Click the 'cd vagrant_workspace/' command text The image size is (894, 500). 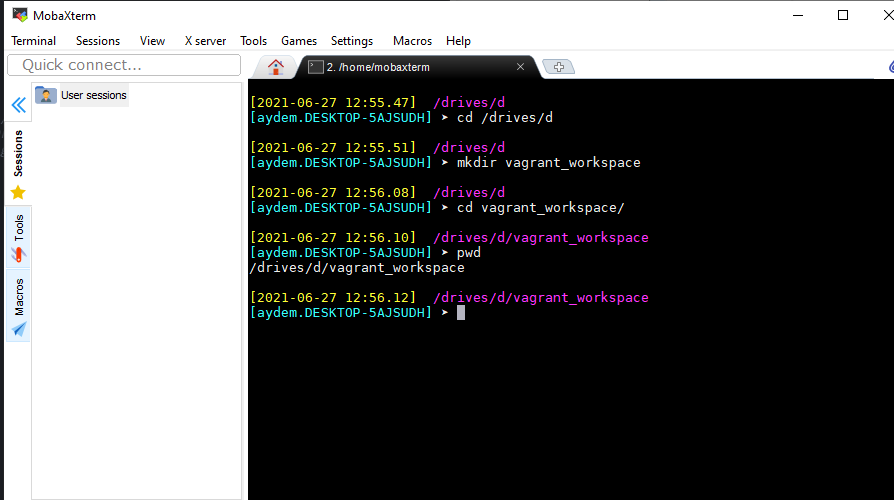click(541, 208)
